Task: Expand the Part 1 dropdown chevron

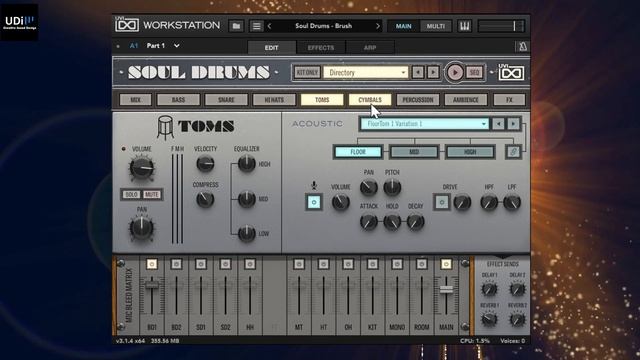Action: click(176, 46)
